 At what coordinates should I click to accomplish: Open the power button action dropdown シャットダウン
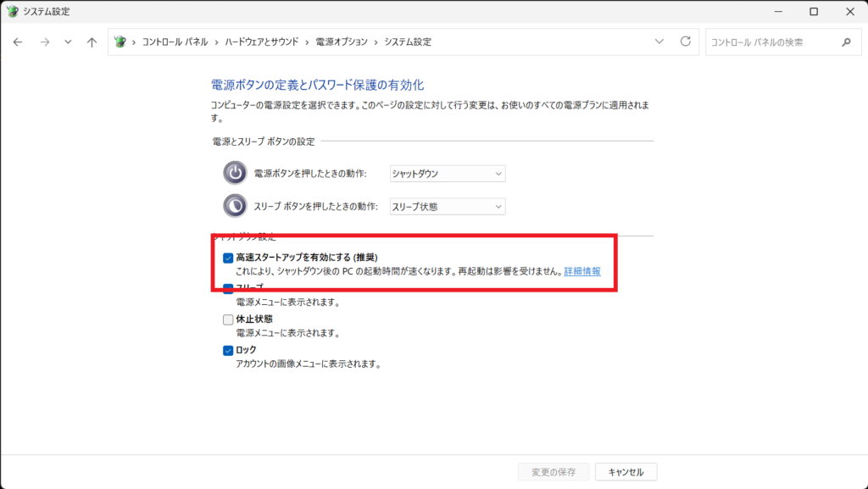(447, 174)
